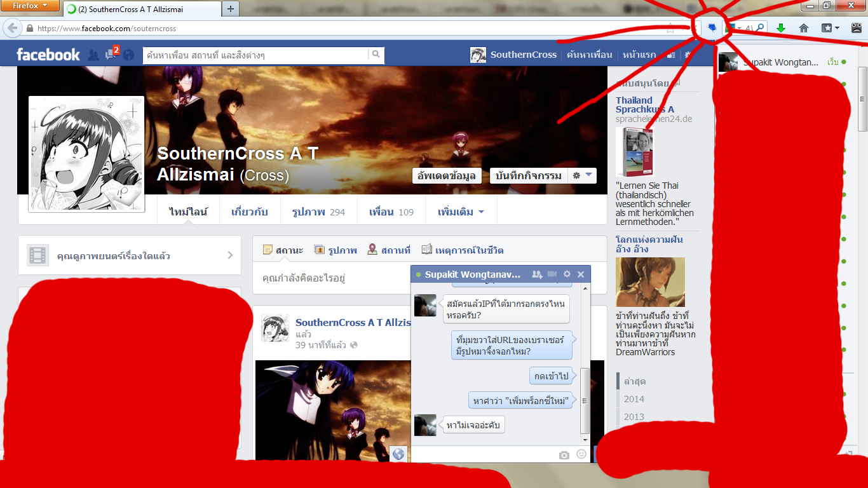This screenshot has width=868, height=488.
Task: Open gear dropdown next to activity log
Action: pos(581,175)
